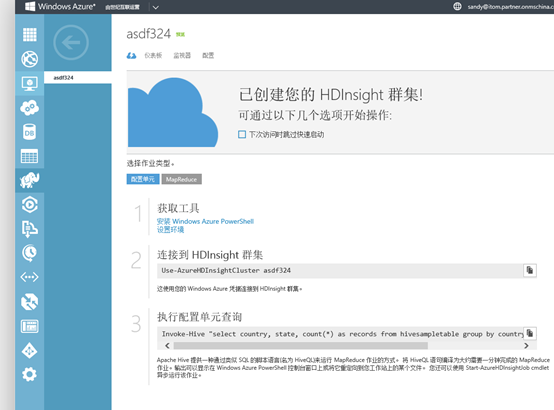554x410 pixels.
Task: Expand the top bar dropdown chevron
Action: 155,7
